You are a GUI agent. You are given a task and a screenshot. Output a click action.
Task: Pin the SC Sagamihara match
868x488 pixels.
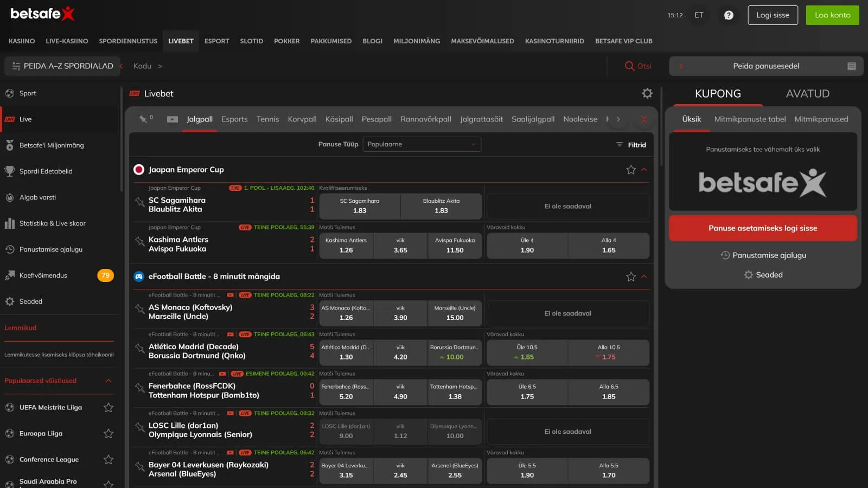click(139, 202)
